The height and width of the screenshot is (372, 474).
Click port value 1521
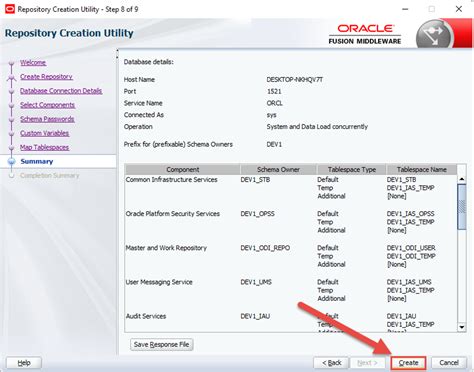[274, 91]
